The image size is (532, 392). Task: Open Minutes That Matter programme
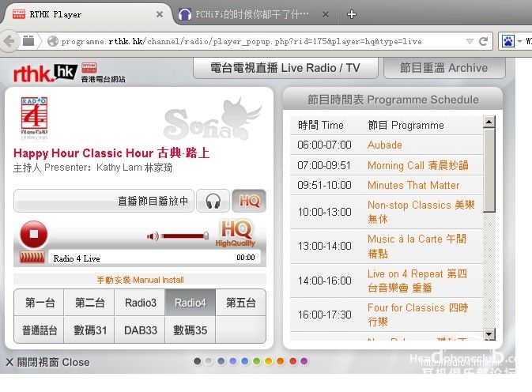[413, 185]
